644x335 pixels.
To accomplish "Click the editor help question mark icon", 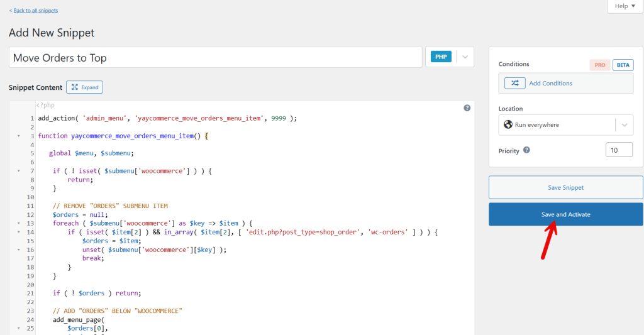I will 467,108.
